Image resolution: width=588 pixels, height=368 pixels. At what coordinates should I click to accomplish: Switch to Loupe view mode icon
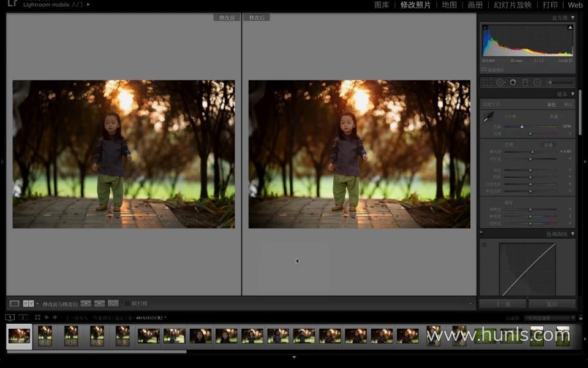tap(15, 304)
